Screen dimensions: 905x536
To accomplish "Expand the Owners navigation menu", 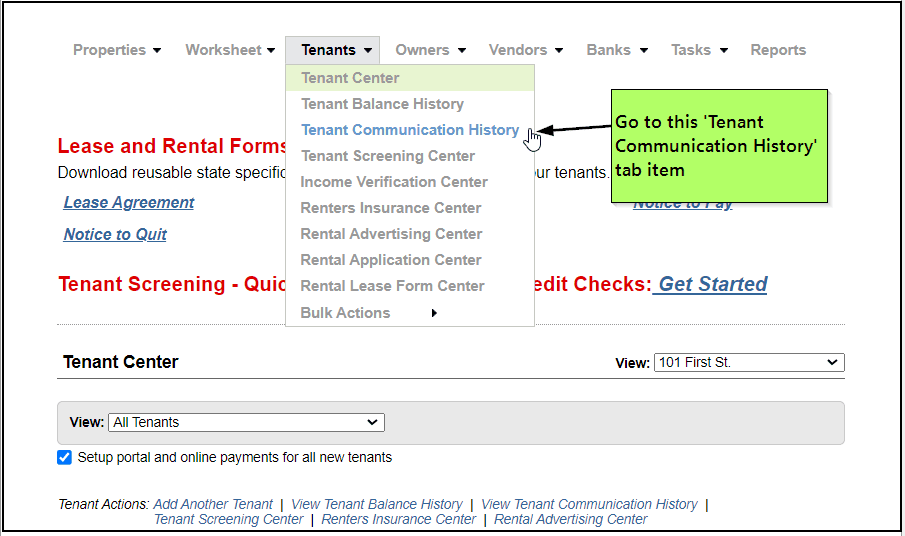I will [430, 50].
